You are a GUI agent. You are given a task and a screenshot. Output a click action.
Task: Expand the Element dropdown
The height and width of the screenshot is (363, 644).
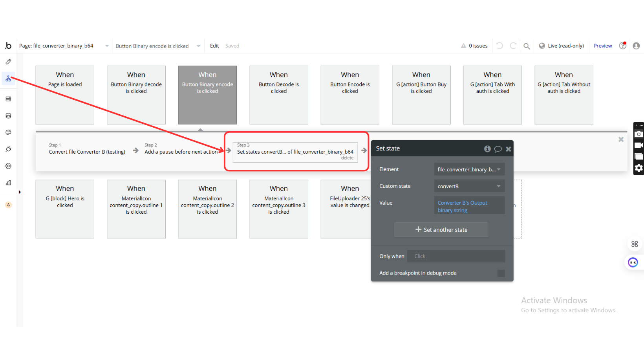(x=469, y=169)
